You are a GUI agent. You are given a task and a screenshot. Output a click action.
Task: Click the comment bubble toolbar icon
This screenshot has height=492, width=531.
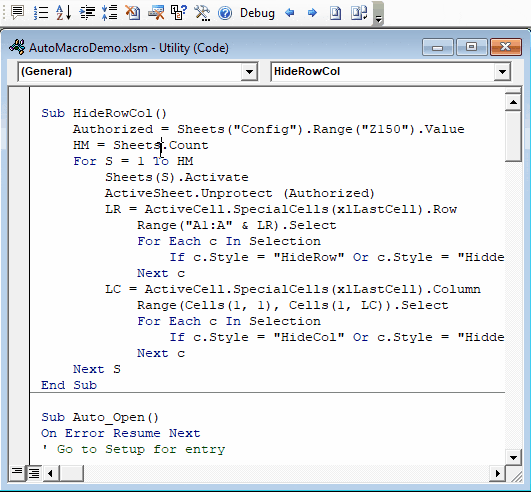(17, 13)
